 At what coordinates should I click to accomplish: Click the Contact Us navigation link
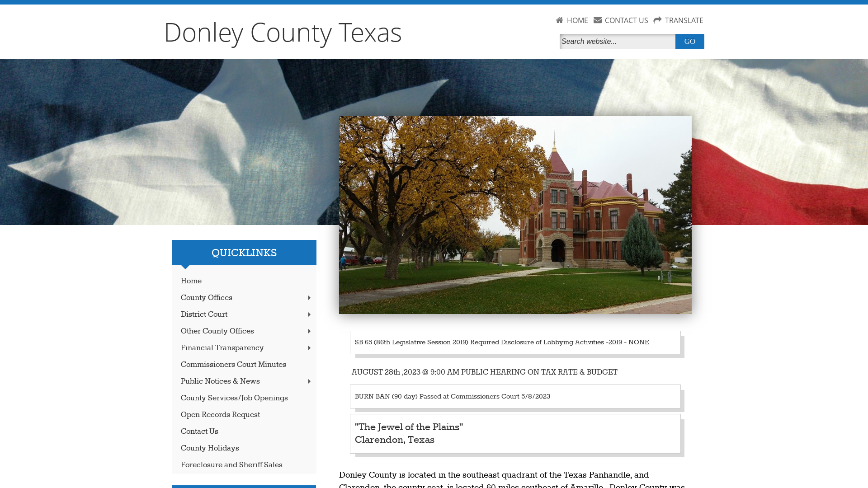click(x=199, y=432)
